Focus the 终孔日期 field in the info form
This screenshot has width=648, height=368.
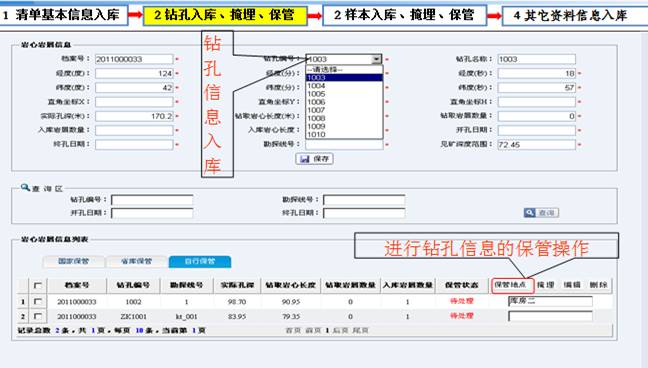pos(134,144)
